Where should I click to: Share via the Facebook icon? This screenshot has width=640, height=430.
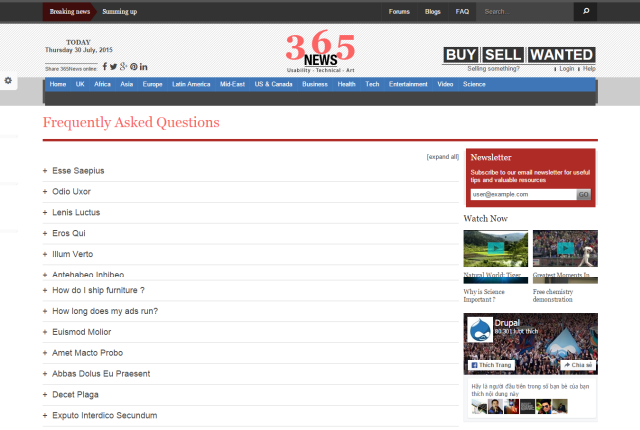click(x=105, y=67)
